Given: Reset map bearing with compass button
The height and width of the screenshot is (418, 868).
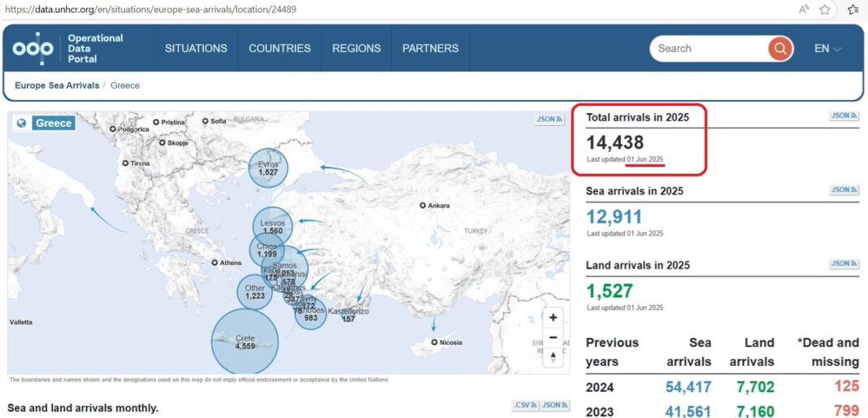Looking at the screenshot, I should 553,357.
